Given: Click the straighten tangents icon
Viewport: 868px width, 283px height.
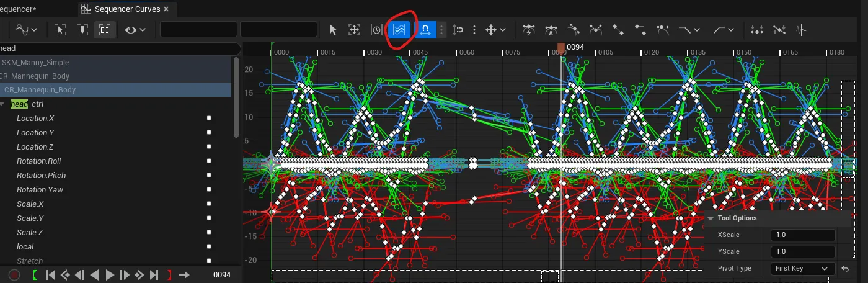Looking at the screenshot, I should 779,29.
